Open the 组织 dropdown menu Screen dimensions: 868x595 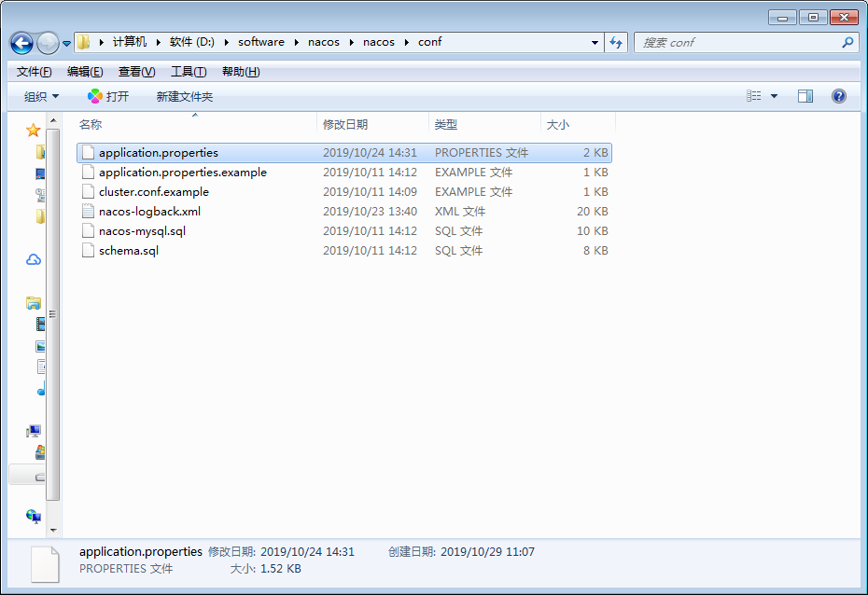(x=41, y=97)
